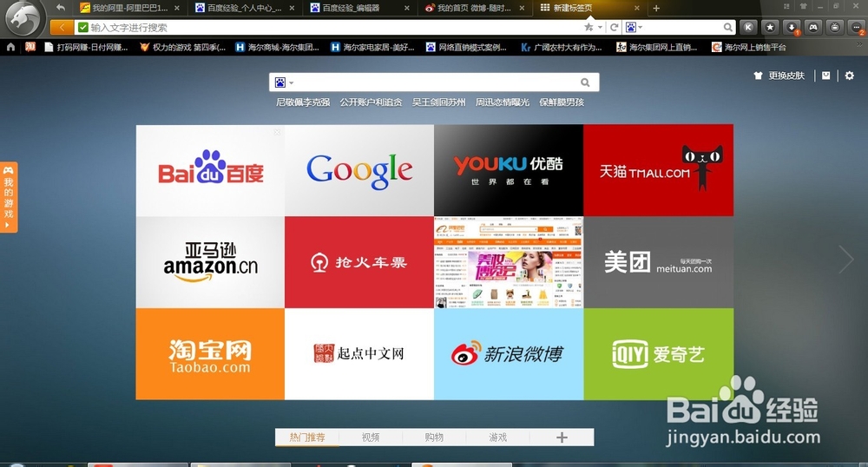Open 海尔网上销售平台 bookmark
This screenshot has height=467, width=868.
click(x=749, y=47)
